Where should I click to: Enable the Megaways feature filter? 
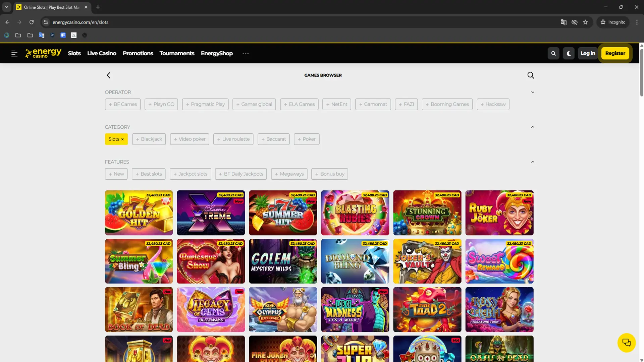click(289, 174)
